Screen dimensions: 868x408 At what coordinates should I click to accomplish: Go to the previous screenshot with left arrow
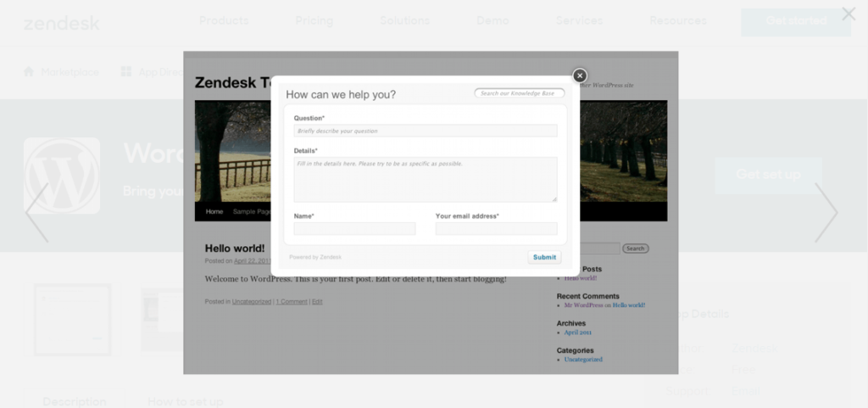click(x=37, y=213)
